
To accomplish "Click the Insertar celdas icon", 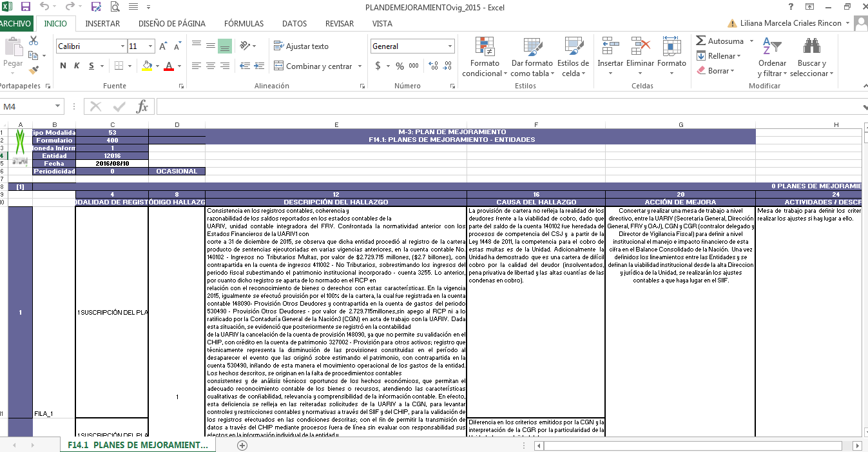I will [x=610, y=46].
